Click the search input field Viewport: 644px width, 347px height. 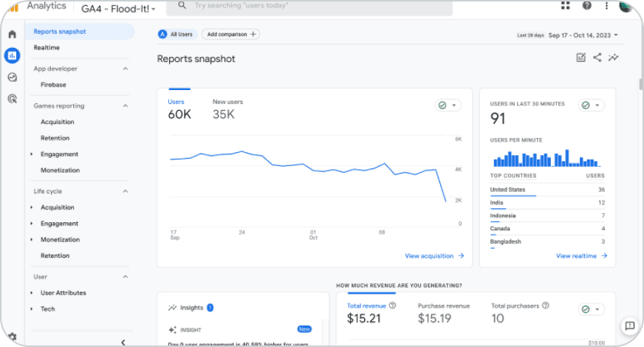[x=309, y=7]
